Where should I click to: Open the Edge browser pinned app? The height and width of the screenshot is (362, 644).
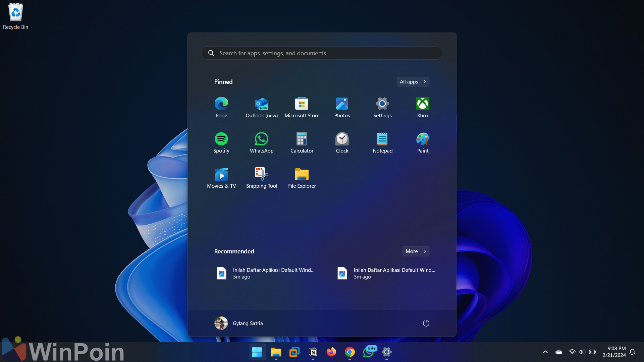221,107
